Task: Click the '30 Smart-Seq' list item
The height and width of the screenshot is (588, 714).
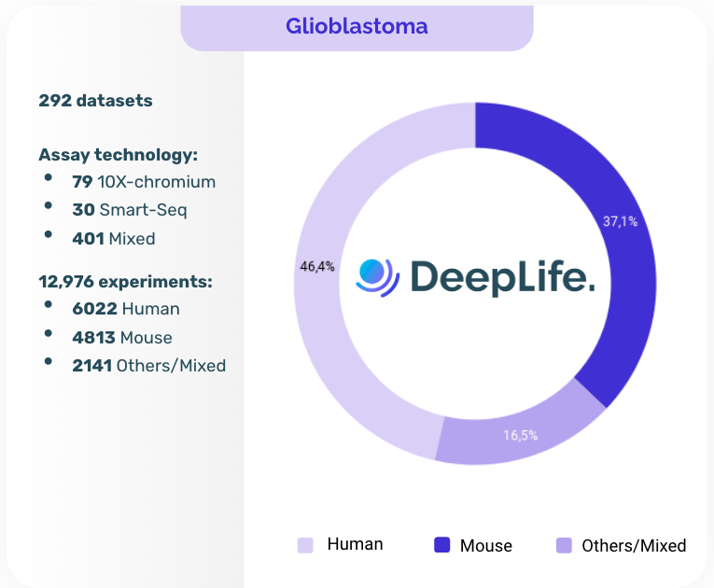Action: click(130, 210)
